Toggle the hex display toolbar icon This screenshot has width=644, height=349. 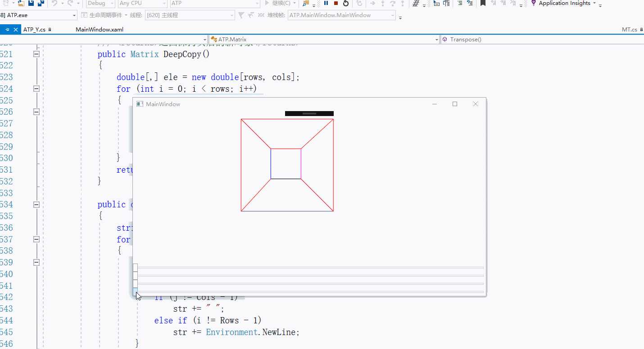pos(417,3)
